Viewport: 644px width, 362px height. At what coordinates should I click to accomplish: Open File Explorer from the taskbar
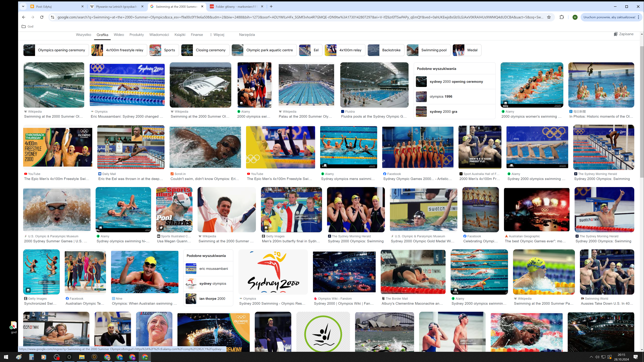[82, 357]
